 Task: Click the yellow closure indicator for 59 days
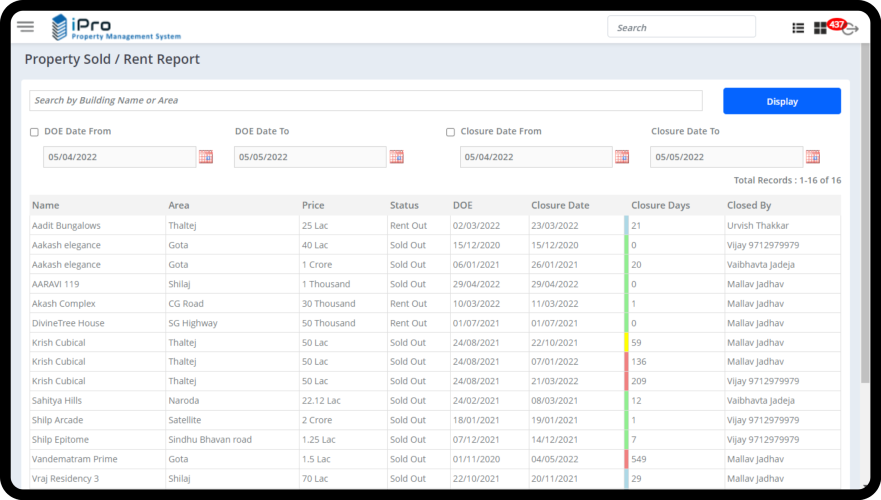(x=626, y=342)
